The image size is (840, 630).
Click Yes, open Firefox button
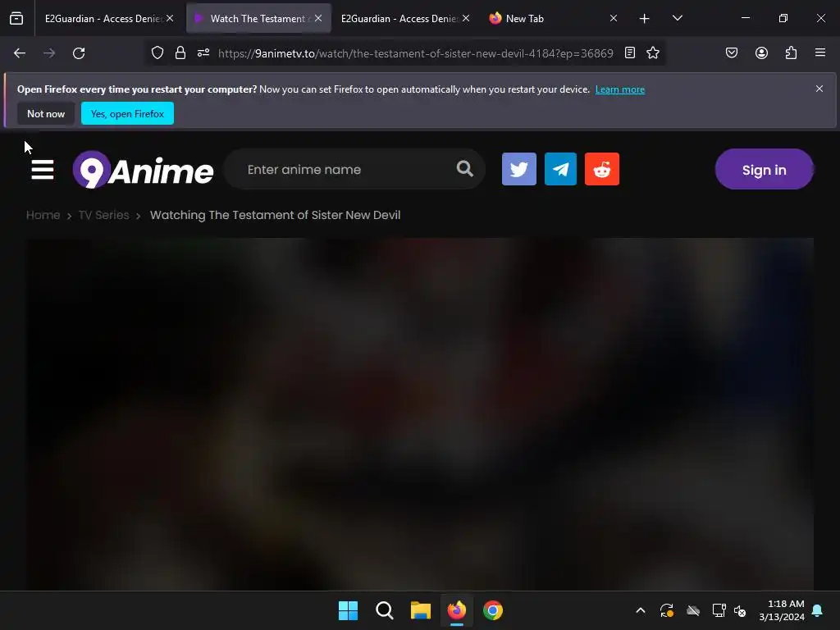(127, 113)
